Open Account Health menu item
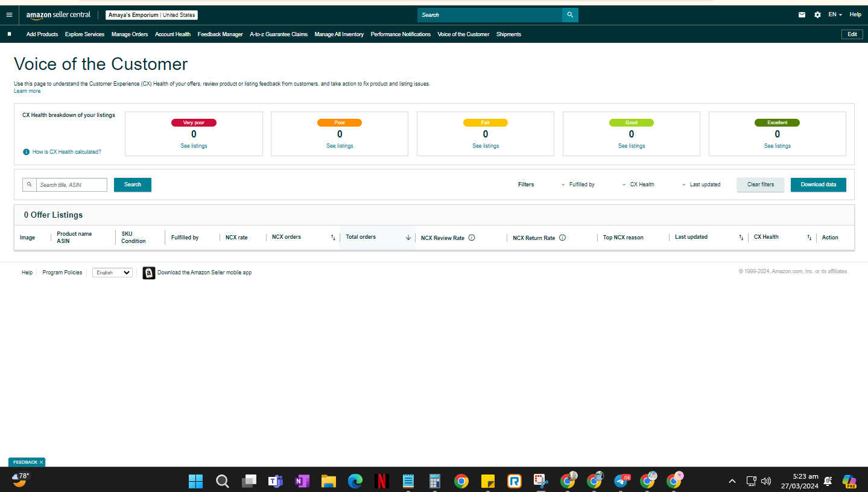Screen dimensions: 868x492 coord(173,34)
